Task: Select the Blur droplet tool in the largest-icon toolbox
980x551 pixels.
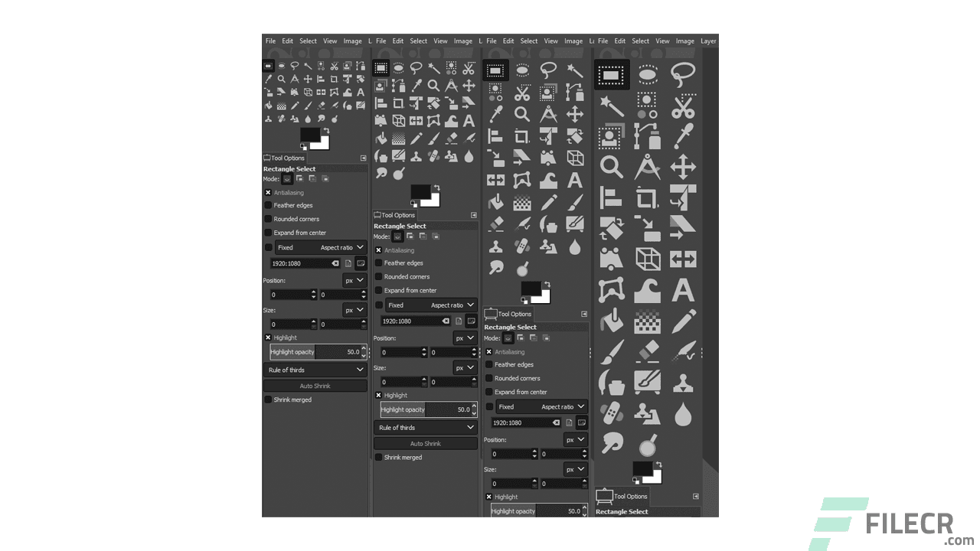Action: pos(682,413)
